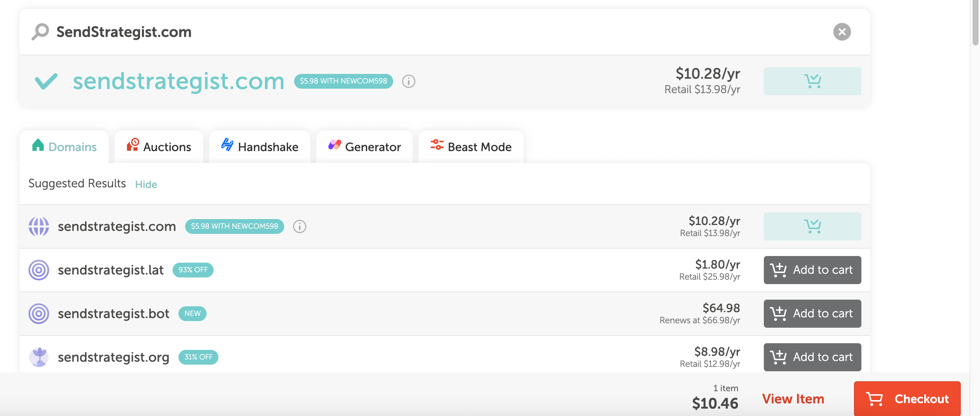The width and height of the screenshot is (980, 416).
Task: Click the NEWCOM598 promo badge in suggested row
Action: pyautogui.click(x=234, y=226)
